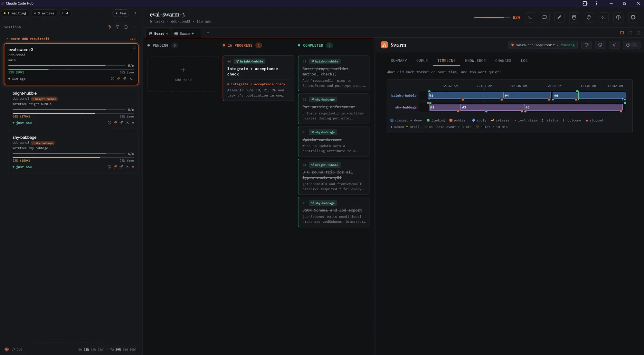This screenshot has width=644, height=355.
Task: Add a new tab with plus button
Action: coord(208,33)
